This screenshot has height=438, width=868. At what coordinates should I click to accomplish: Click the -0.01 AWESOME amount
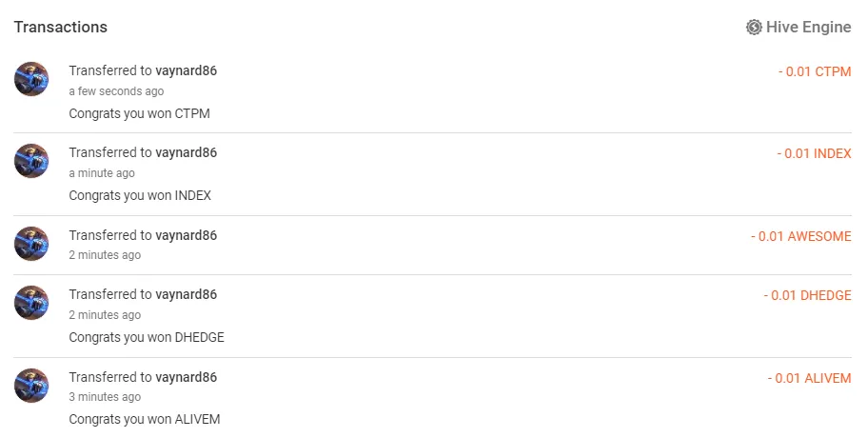tap(800, 236)
